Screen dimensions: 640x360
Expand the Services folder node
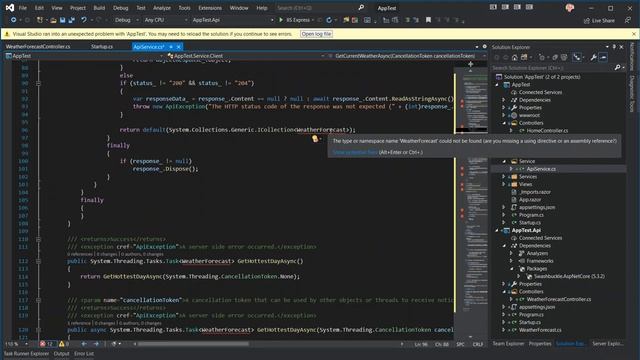tap(503, 177)
